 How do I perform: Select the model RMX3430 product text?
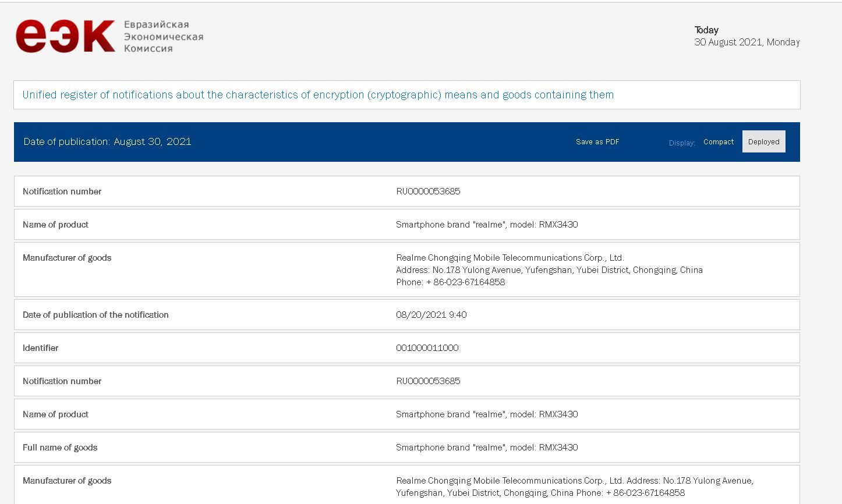point(486,224)
